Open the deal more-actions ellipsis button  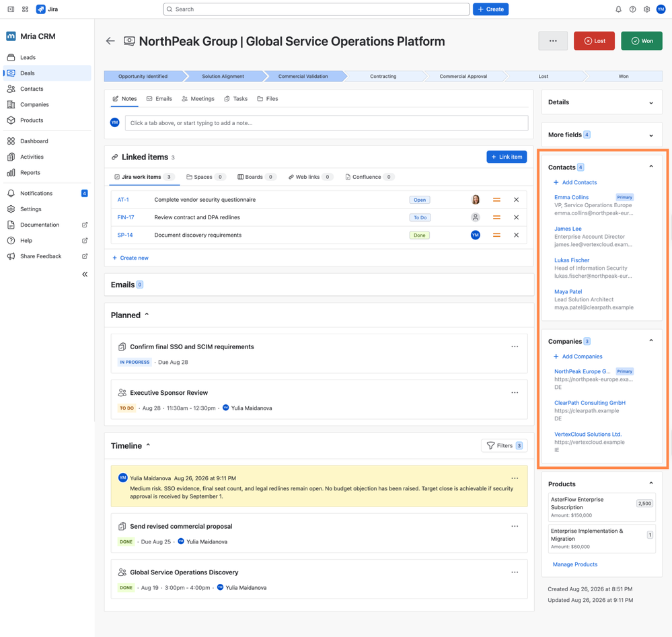click(x=553, y=41)
